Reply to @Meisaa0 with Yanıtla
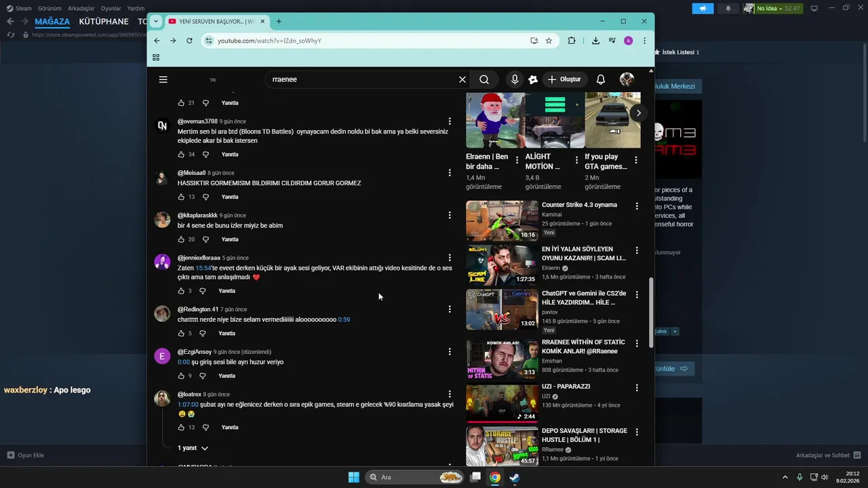Viewport: 868px width, 488px height. (x=230, y=197)
